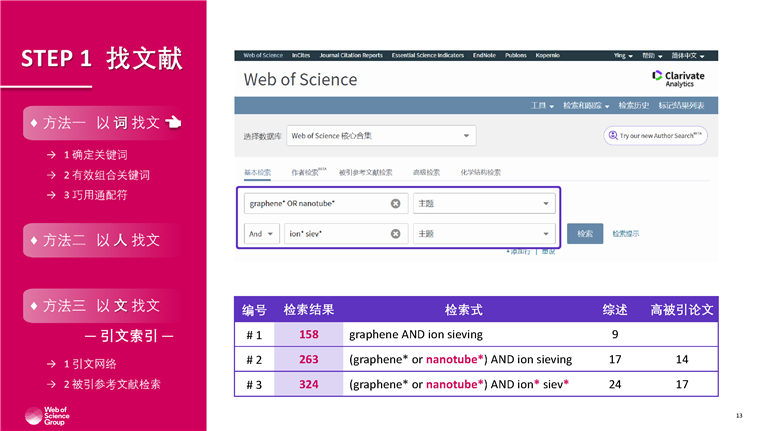The image size is (768, 431).
Task: Click query graphene AND ion sieving cell
Action: pos(416,335)
